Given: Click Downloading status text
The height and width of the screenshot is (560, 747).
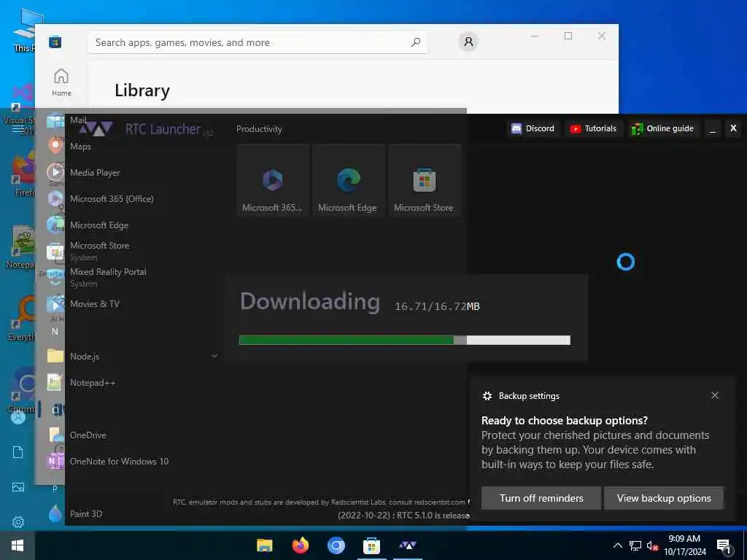Looking at the screenshot, I should 309,302.
